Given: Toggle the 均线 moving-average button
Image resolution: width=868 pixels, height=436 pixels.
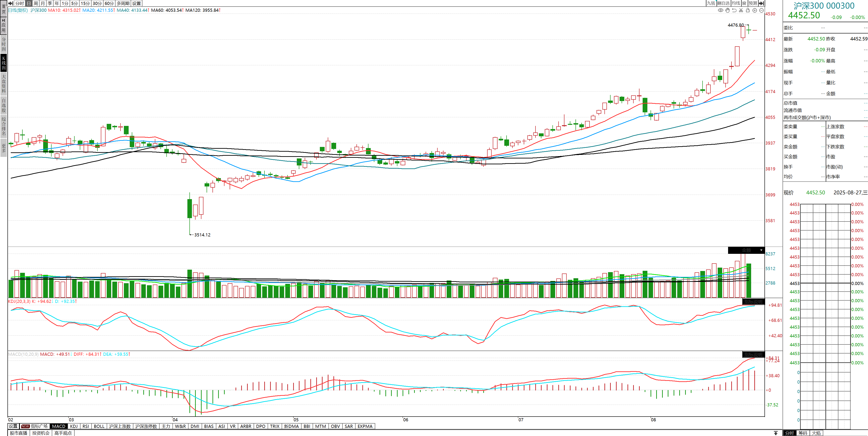Looking at the screenshot, I should (x=736, y=3).
